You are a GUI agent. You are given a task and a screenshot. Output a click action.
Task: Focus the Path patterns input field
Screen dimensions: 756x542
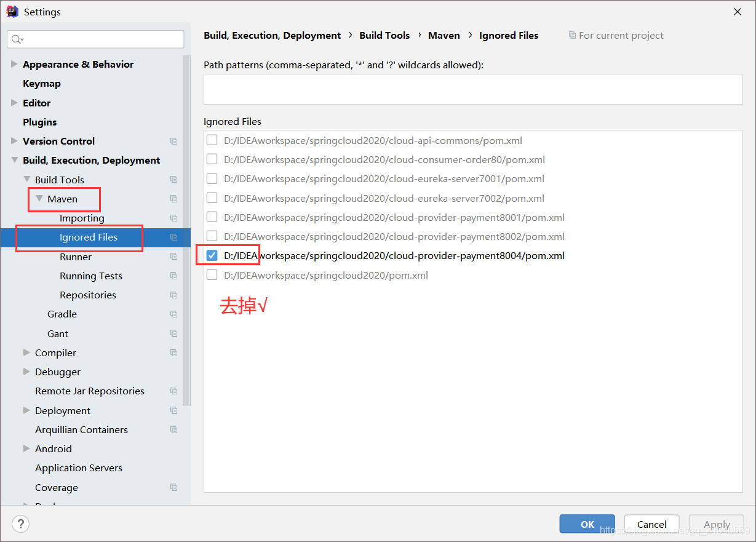pyautogui.click(x=473, y=89)
